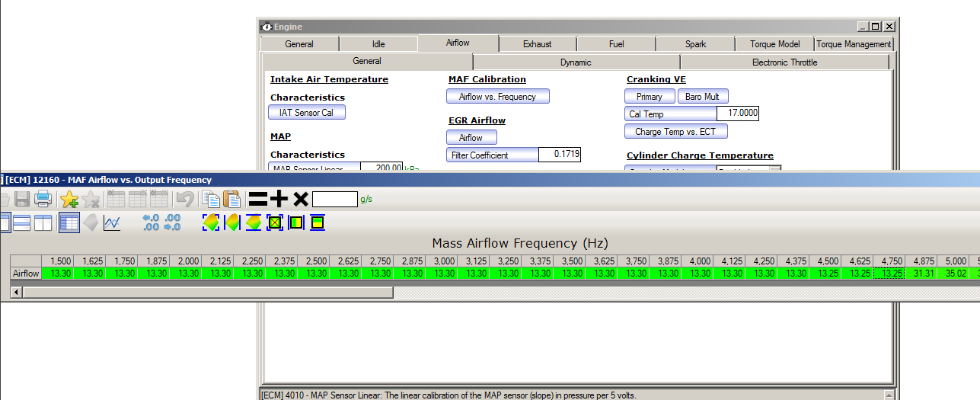Click the first greyed table grid icon
Screen dimensions: 980x400
coord(116,200)
